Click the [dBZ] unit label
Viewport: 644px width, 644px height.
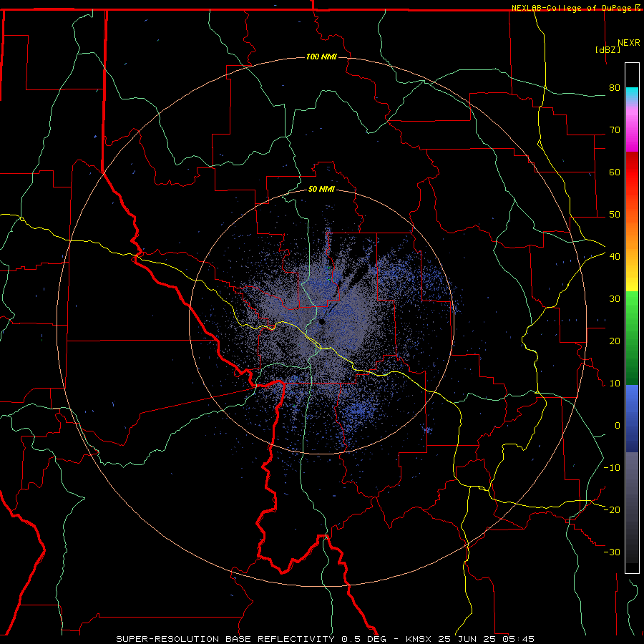(x=608, y=49)
